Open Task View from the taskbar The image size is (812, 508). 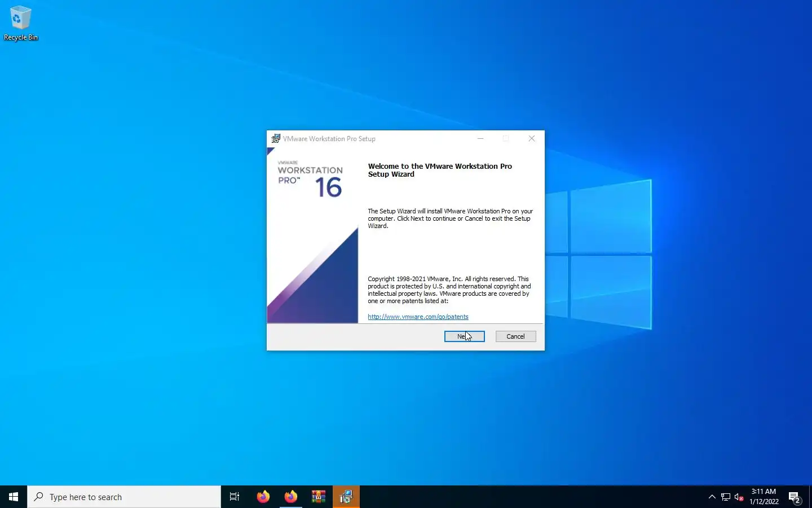(235, 497)
